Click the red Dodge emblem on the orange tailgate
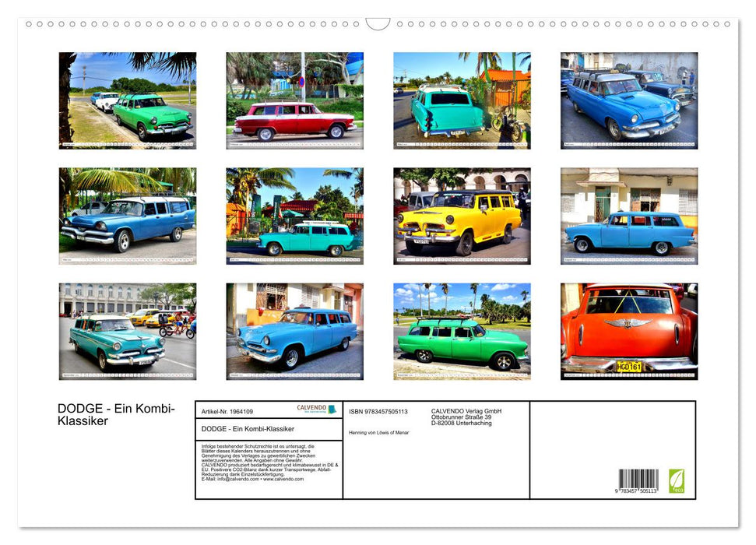This screenshot has height=545, width=756. pyautogui.click(x=628, y=322)
